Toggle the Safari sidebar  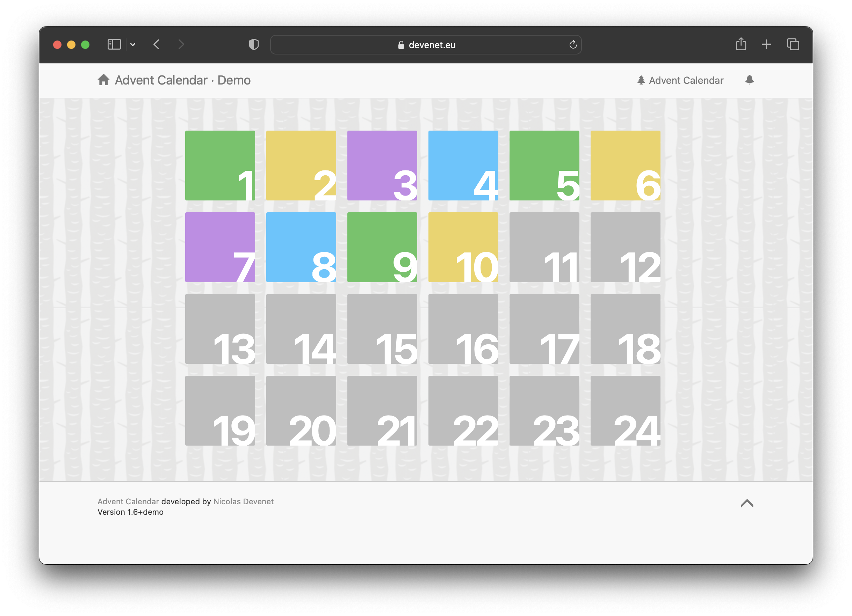tap(114, 44)
